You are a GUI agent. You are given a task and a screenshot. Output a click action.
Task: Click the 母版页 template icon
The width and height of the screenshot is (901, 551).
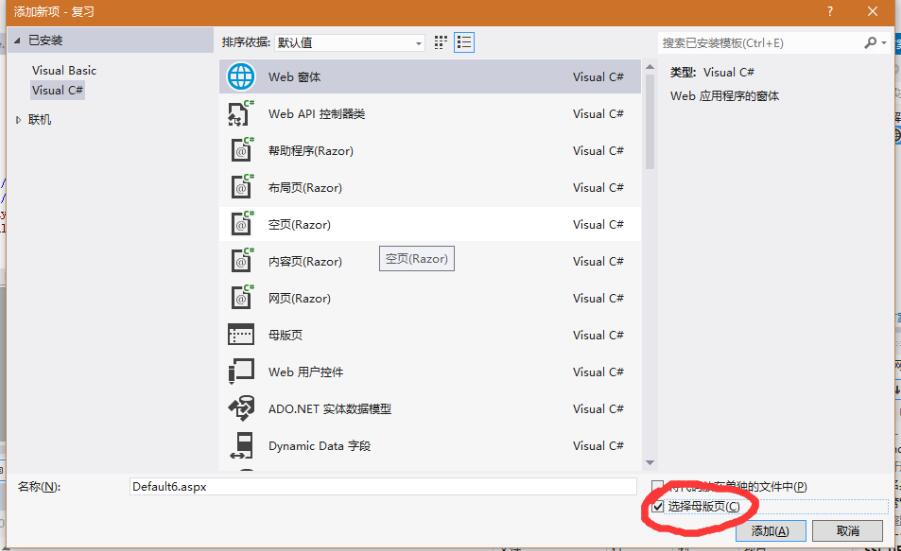pos(241,334)
